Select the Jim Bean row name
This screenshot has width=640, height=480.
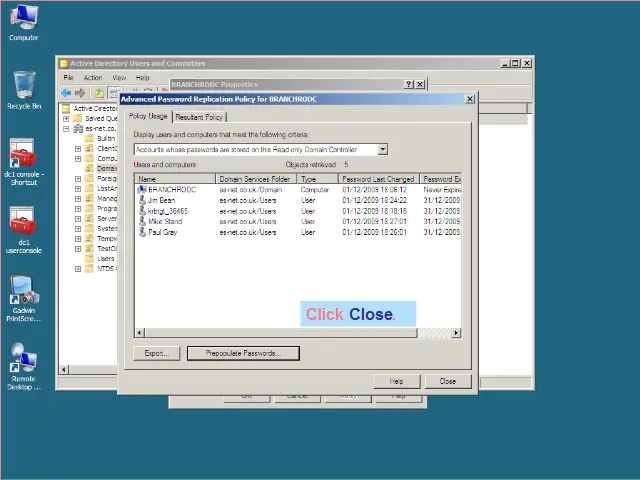(x=162, y=200)
